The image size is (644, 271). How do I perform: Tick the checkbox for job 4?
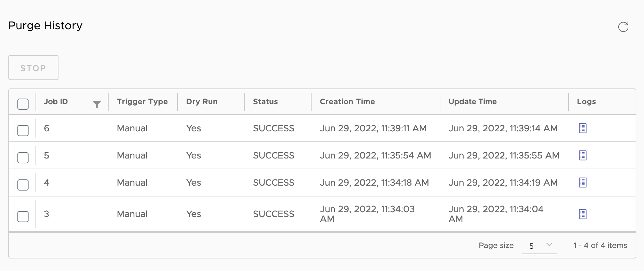click(23, 185)
